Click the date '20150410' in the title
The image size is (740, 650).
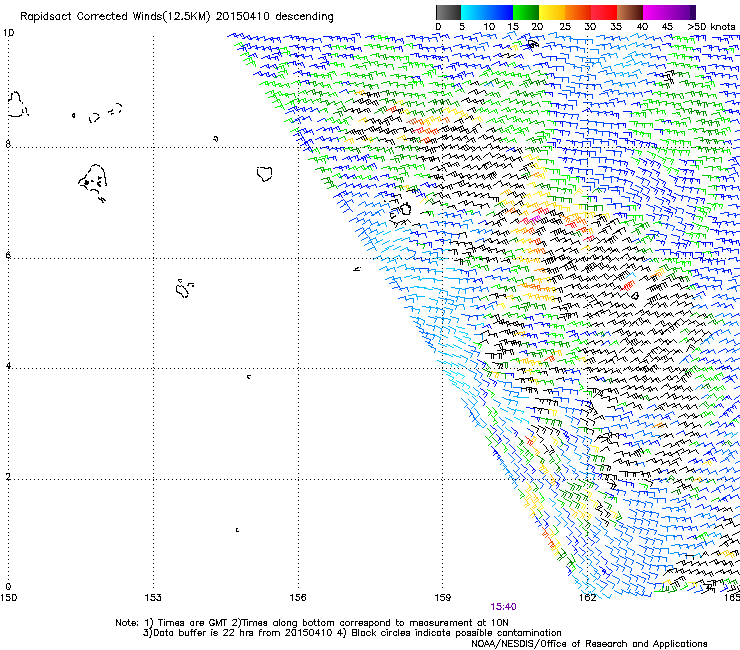243,16
